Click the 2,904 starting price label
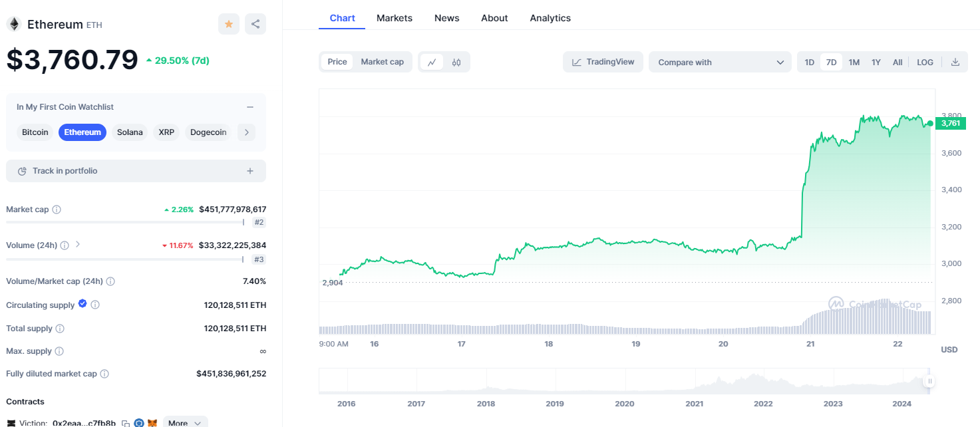 pos(331,283)
